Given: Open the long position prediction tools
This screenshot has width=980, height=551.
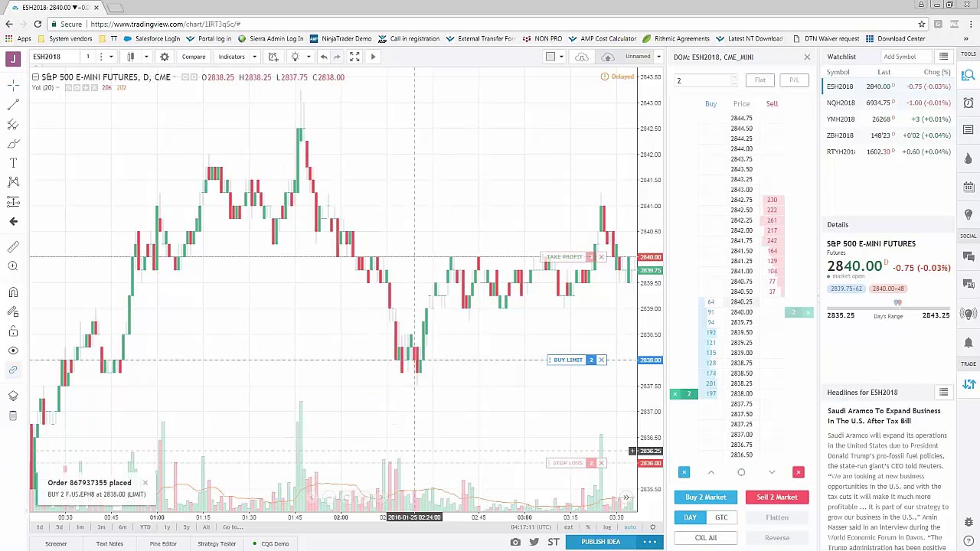Looking at the screenshot, I should [x=13, y=202].
